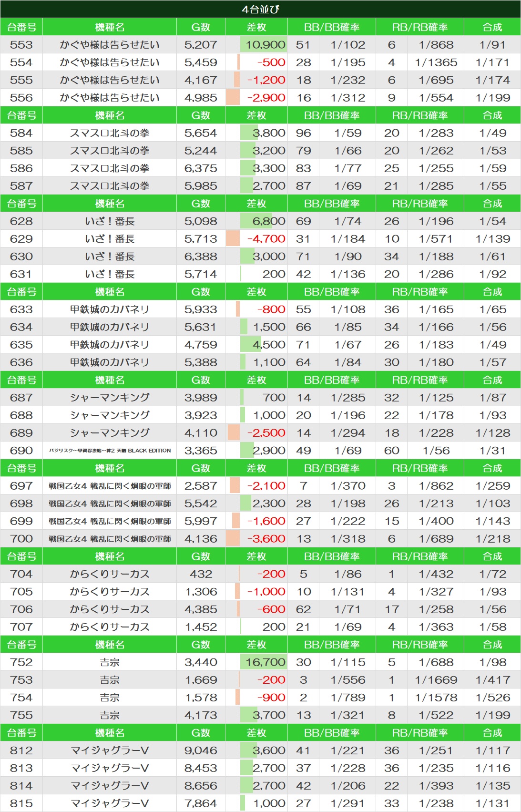Select machine number 553 cell
The width and height of the screenshot is (521, 812).
coord(21,45)
